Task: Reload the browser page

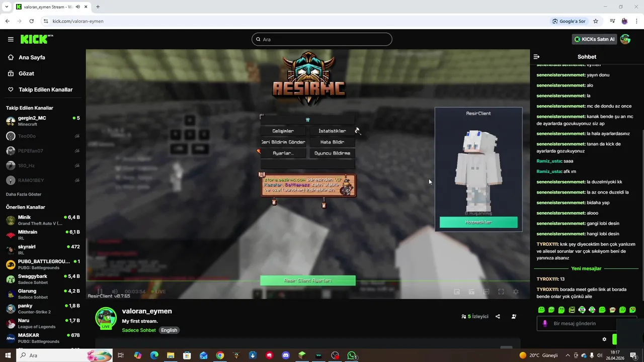Action: tap(31, 21)
